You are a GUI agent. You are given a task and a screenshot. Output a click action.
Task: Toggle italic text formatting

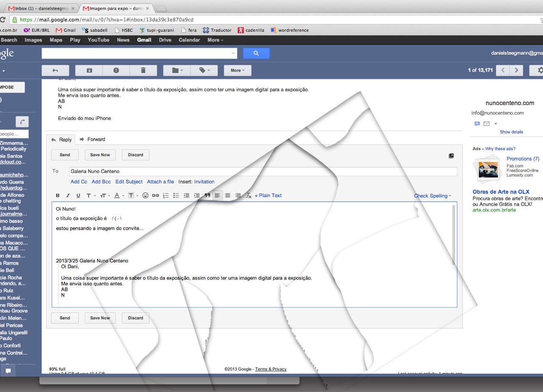pos(68,195)
